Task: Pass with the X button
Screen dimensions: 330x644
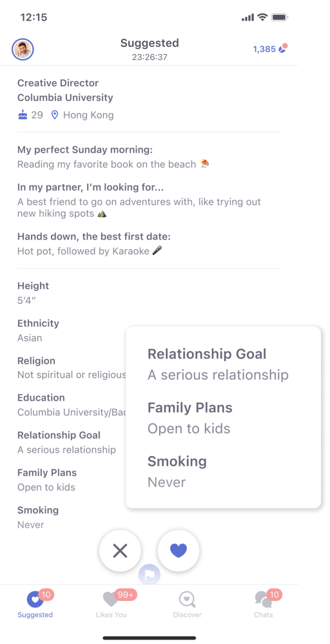Action: 120,551
